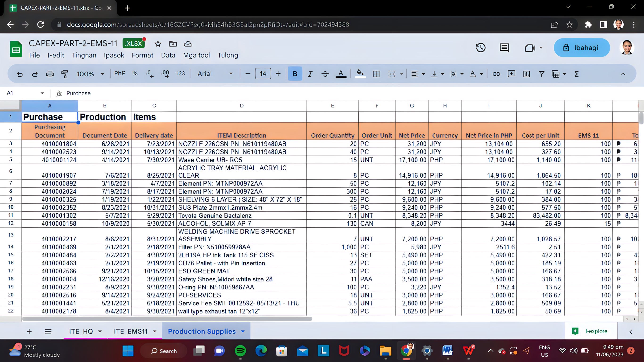Open text wrapping dropdown
The height and width of the screenshot is (362, 644).
point(457,74)
